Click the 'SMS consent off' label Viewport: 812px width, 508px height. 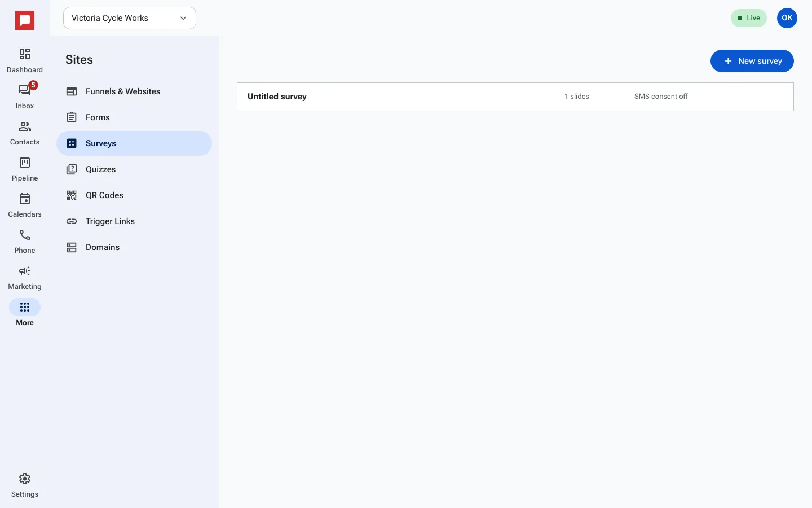[661, 97]
